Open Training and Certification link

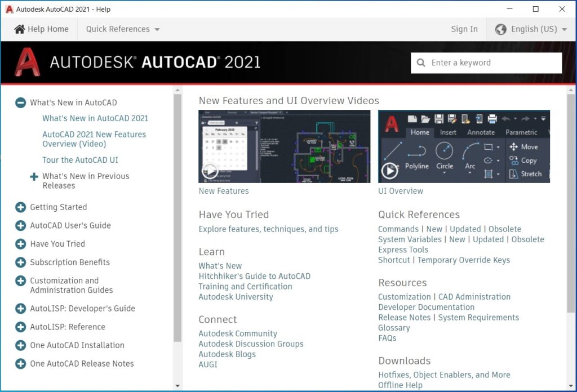tap(245, 287)
